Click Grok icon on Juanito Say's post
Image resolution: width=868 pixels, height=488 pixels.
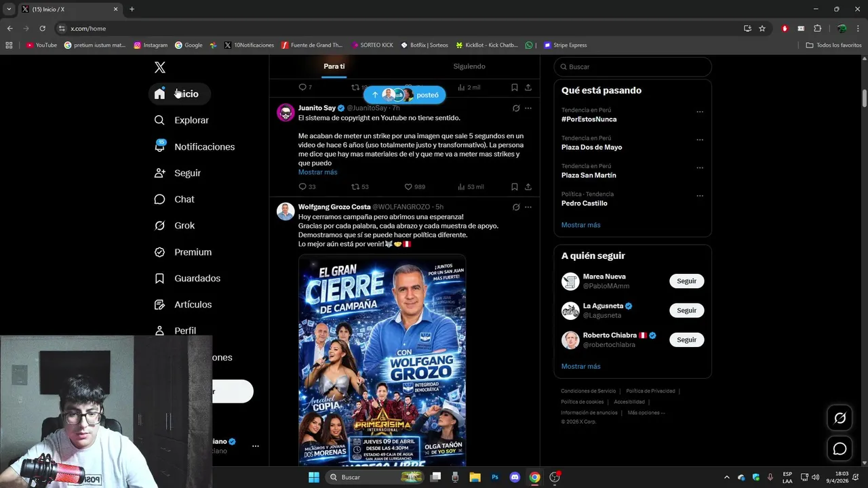point(516,108)
